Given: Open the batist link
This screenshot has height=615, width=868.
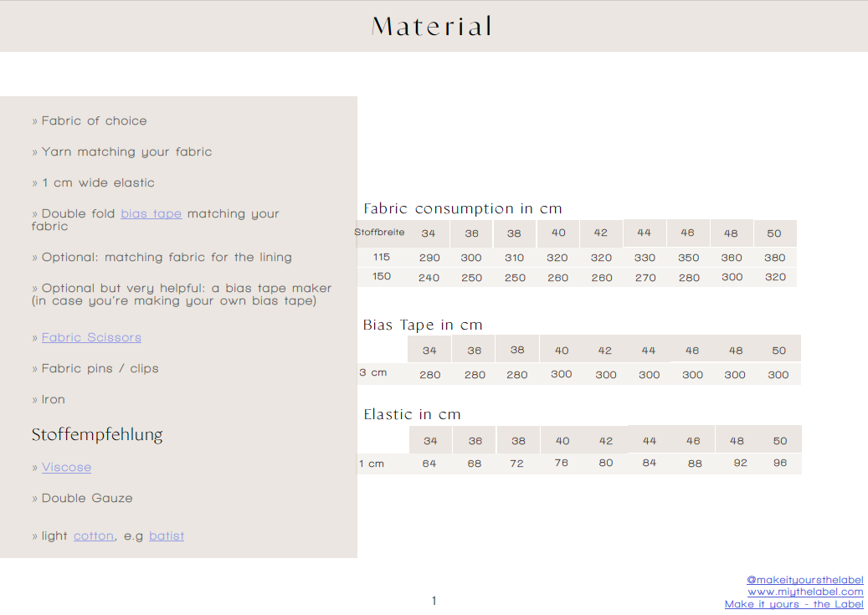Looking at the screenshot, I should pos(167,536).
